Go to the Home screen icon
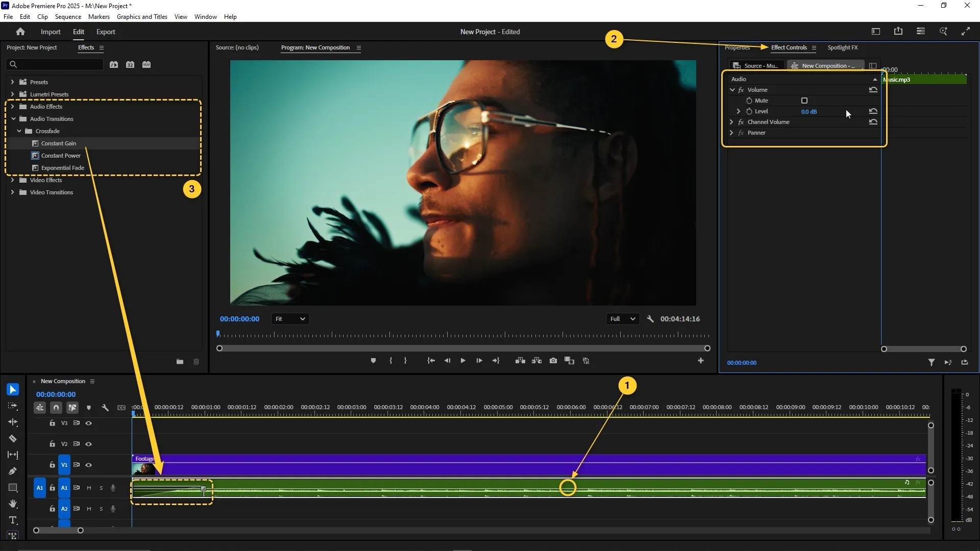Image resolution: width=980 pixels, height=551 pixels. (20, 32)
